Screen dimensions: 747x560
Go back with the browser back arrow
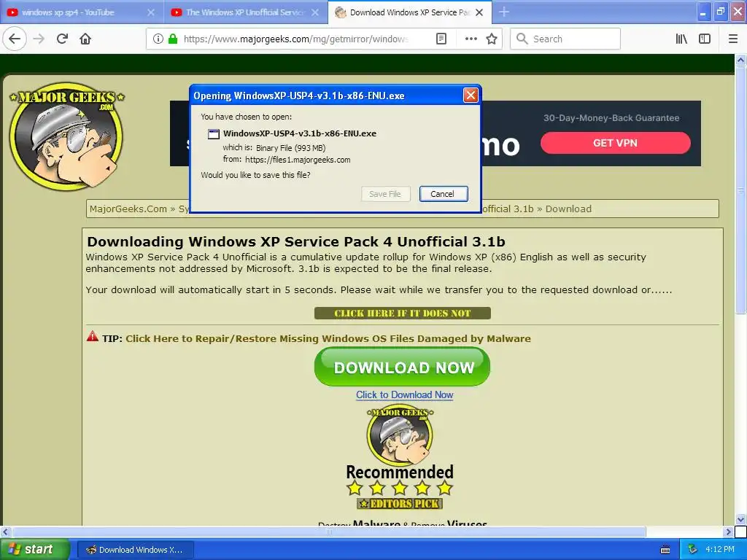click(x=15, y=39)
